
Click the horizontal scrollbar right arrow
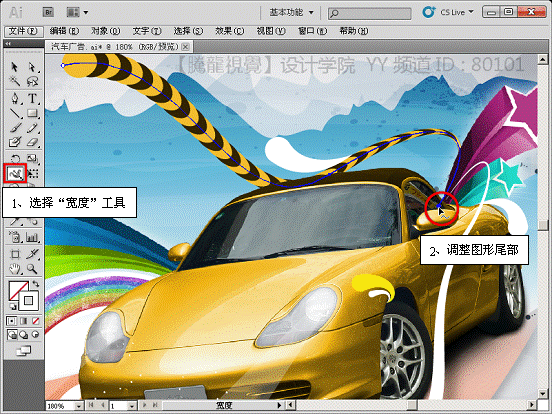[532, 406]
